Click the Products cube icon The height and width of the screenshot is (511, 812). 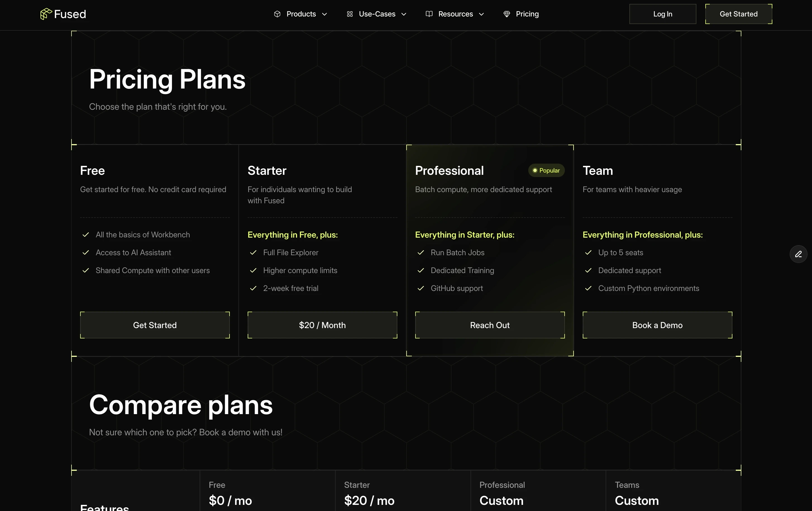pyautogui.click(x=277, y=14)
